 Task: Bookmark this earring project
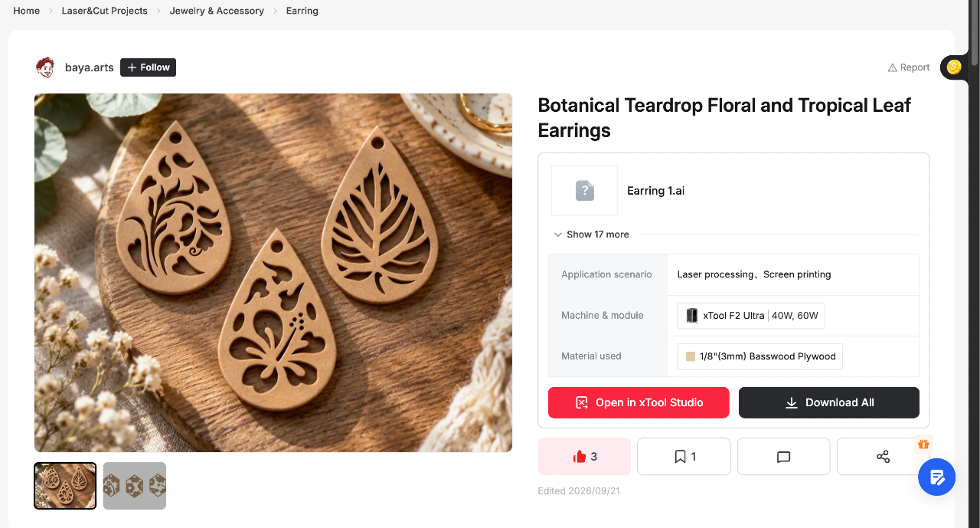click(684, 457)
